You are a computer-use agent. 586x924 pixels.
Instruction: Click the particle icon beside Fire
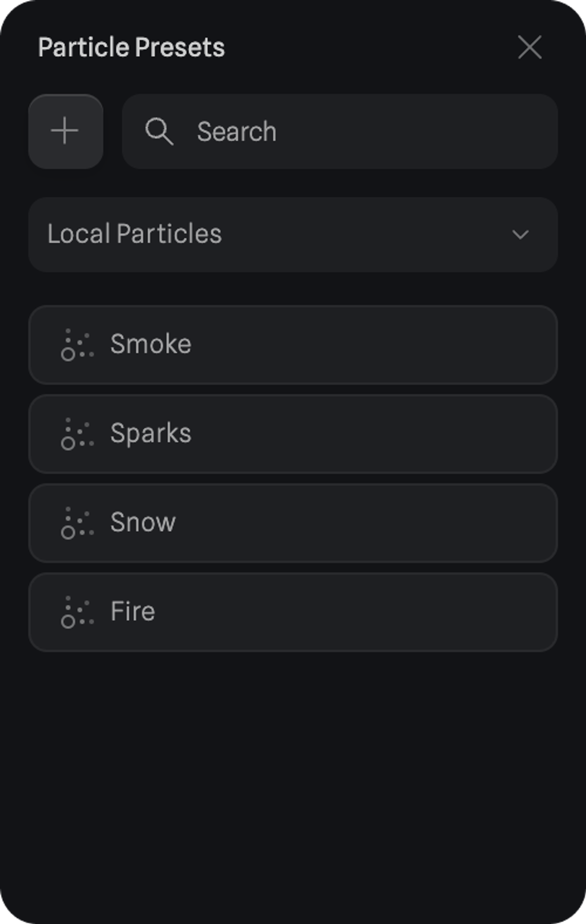[77, 612]
